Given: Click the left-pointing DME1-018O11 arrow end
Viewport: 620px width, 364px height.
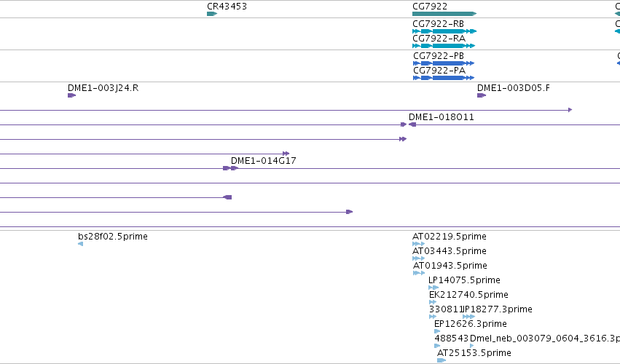Looking at the screenshot, I should click(x=412, y=124).
